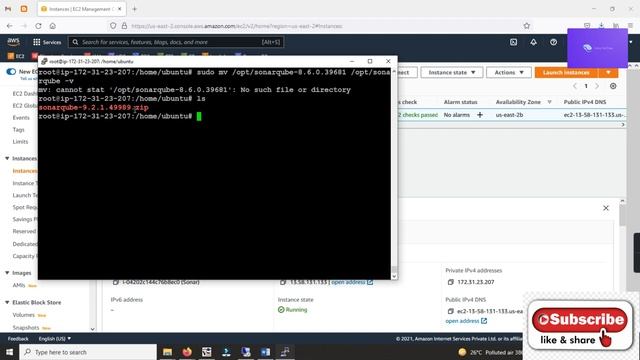
Task: Click Running instance state text
Action: (x=296, y=309)
